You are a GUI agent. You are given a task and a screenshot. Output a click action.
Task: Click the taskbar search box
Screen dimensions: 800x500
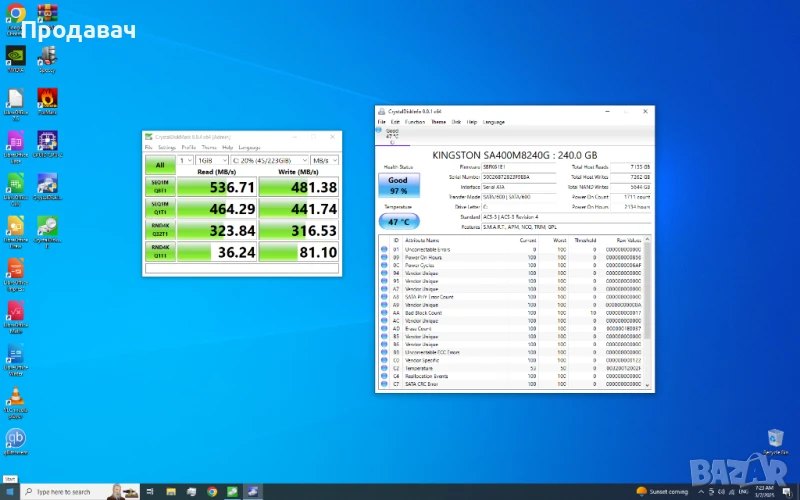click(x=62, y=491)
